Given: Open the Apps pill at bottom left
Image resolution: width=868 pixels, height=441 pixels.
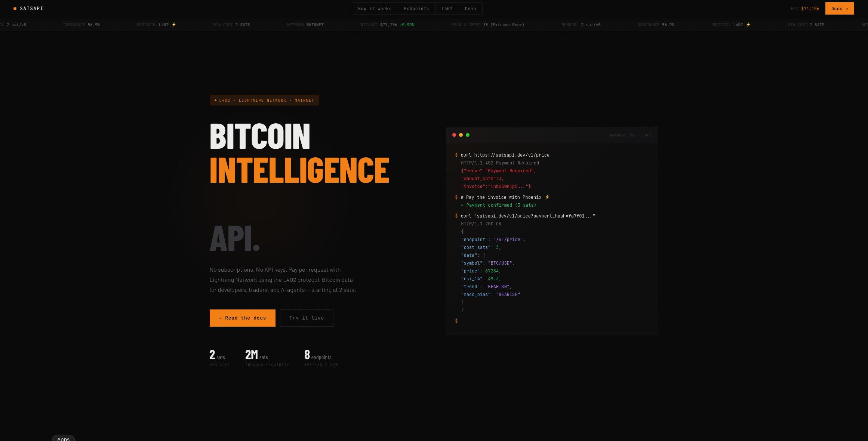Looking at the screenshot, I should tap(63, 438).
